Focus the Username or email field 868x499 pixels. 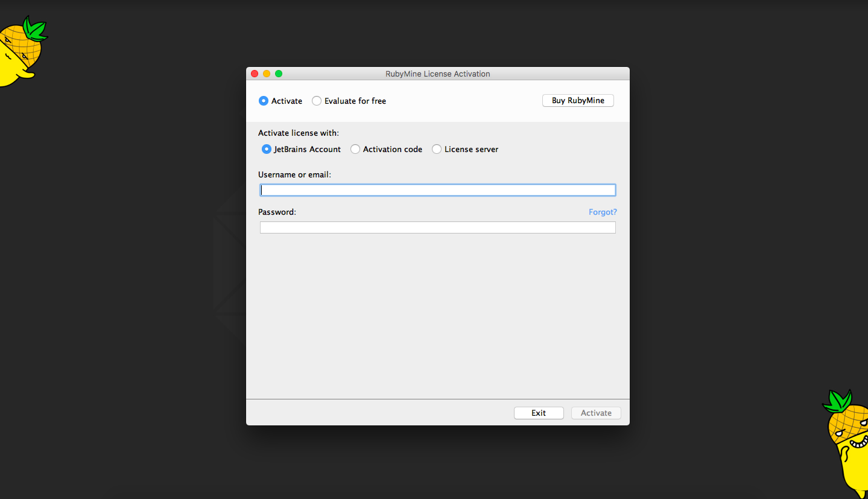438,190
